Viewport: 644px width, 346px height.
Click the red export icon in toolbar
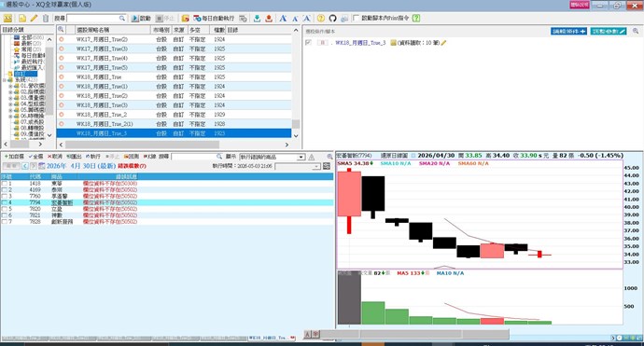(269, 19)
